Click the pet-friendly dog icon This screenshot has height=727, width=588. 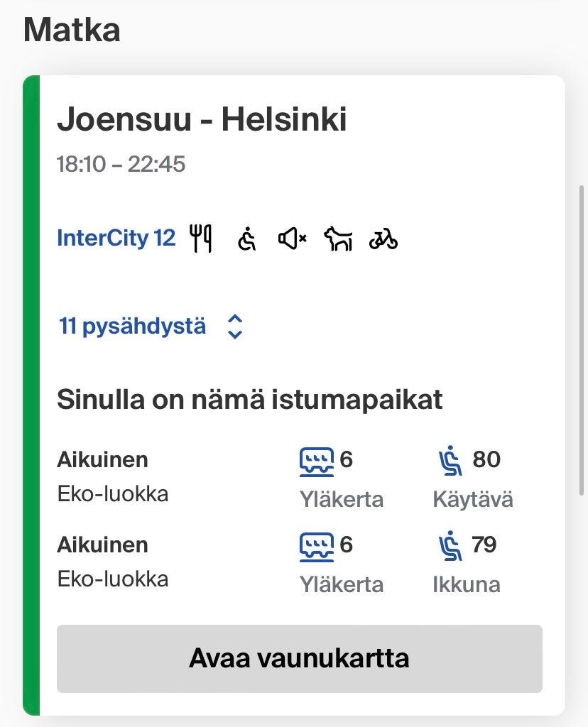(338, 239)
